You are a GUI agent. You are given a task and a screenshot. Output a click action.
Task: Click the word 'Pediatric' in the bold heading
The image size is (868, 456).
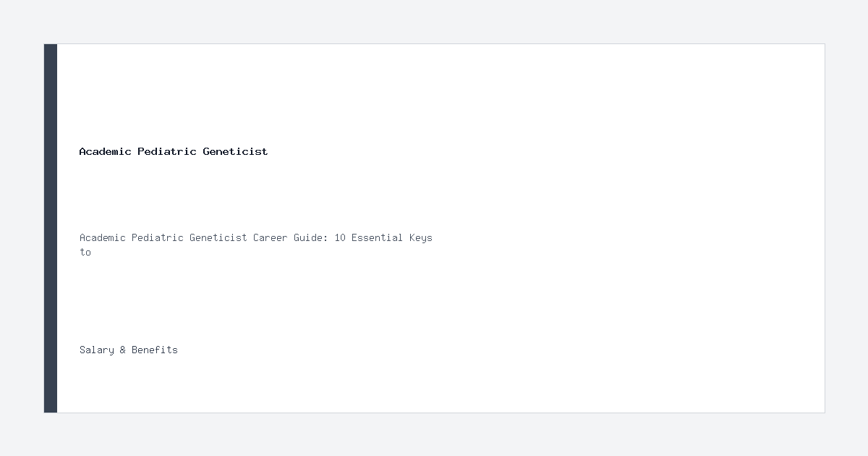pyautogui.click(x=167, y=151)
